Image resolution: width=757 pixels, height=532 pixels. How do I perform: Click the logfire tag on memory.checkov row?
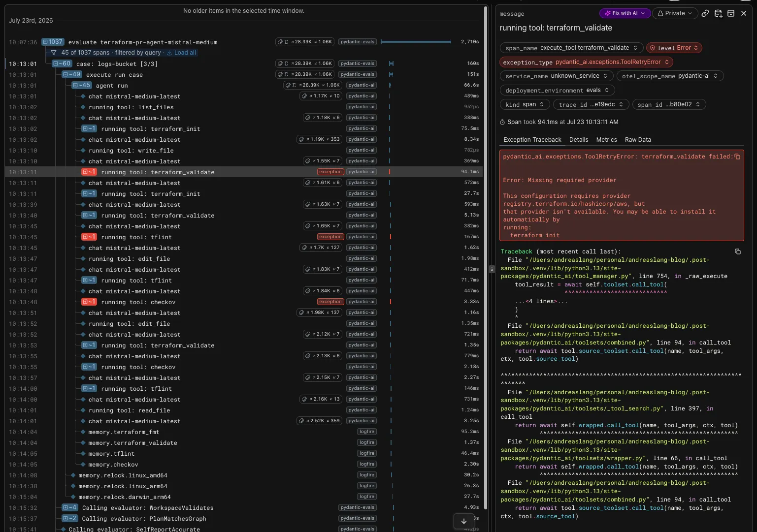(367, 464)
